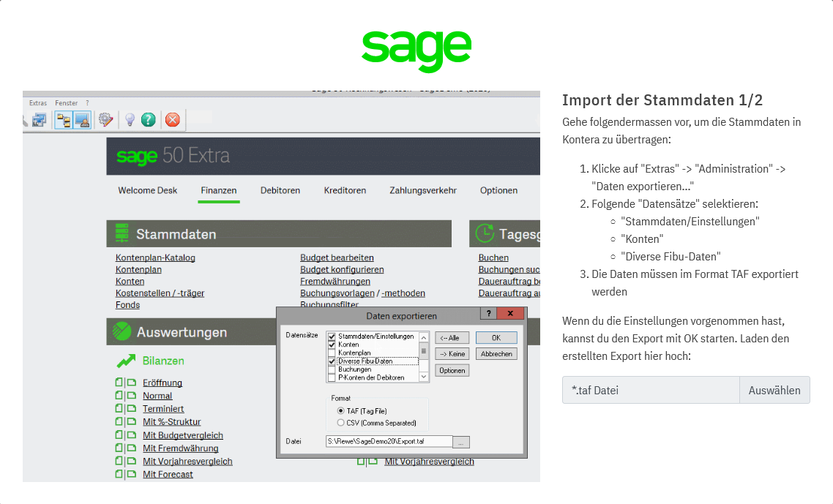Open the Mit Vorjahresvergleich link under Bilanzen
This screenshot has width=833, height=504.
pyautogui.click(x=187, y=462)
